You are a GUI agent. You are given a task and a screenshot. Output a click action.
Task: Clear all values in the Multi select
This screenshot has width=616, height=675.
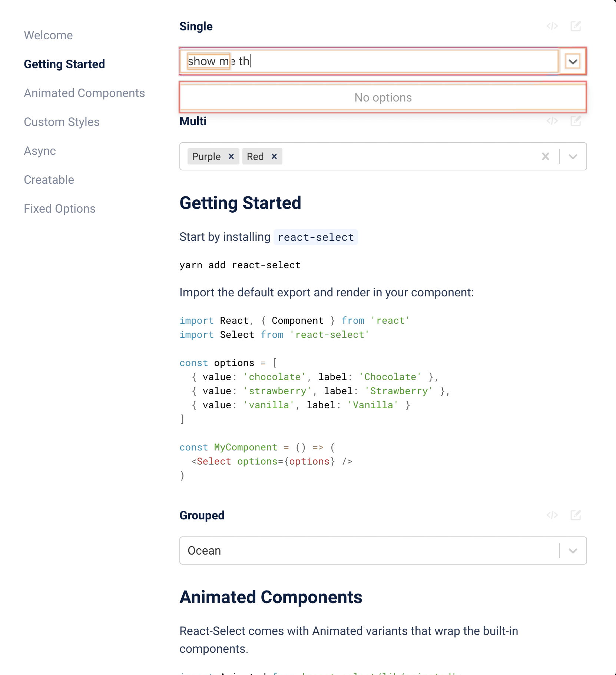[x=545, y=156]
